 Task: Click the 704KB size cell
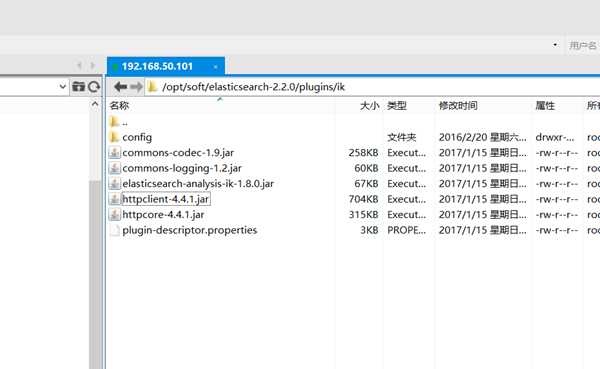pos(363,199)
